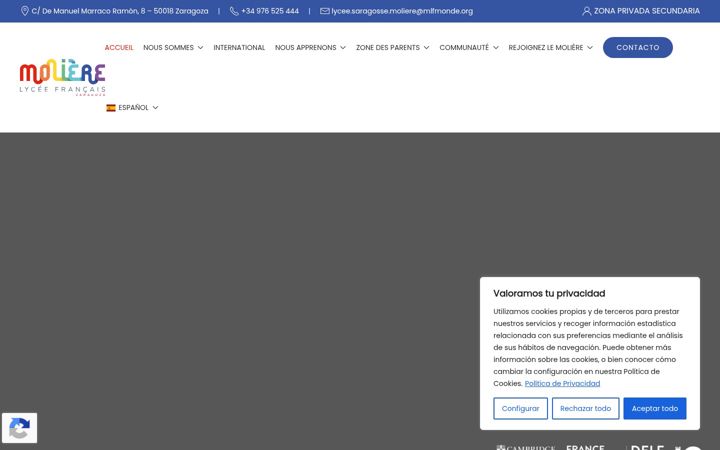Click the location pin icon in top bar
720x450 pixels.
(25, 11)
